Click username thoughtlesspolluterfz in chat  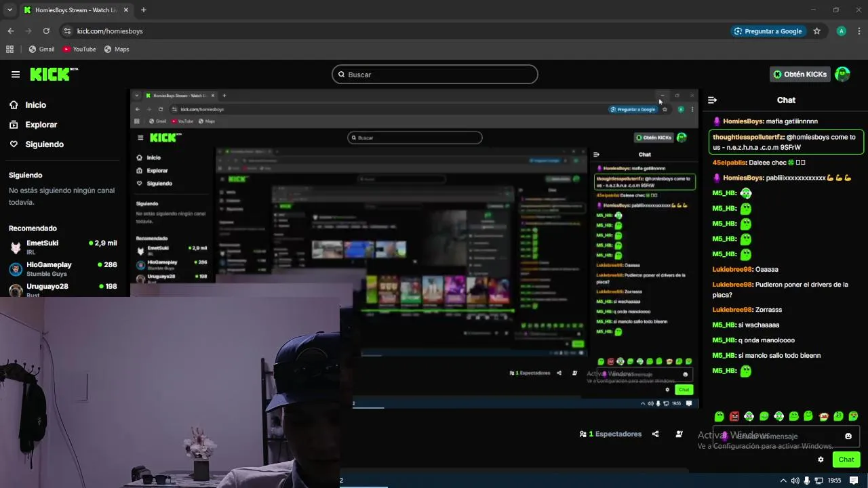tap(748, 137)
